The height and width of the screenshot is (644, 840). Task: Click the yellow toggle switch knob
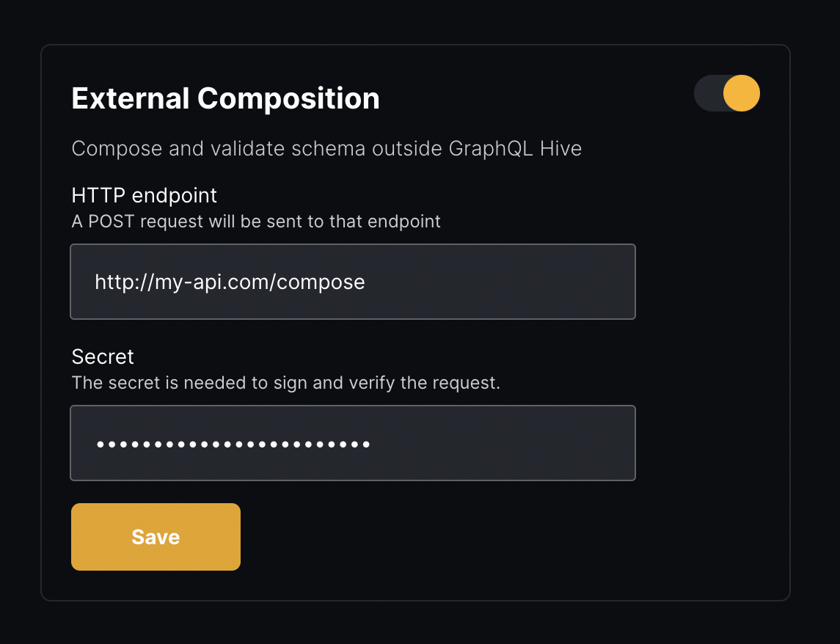pos(741,94)
